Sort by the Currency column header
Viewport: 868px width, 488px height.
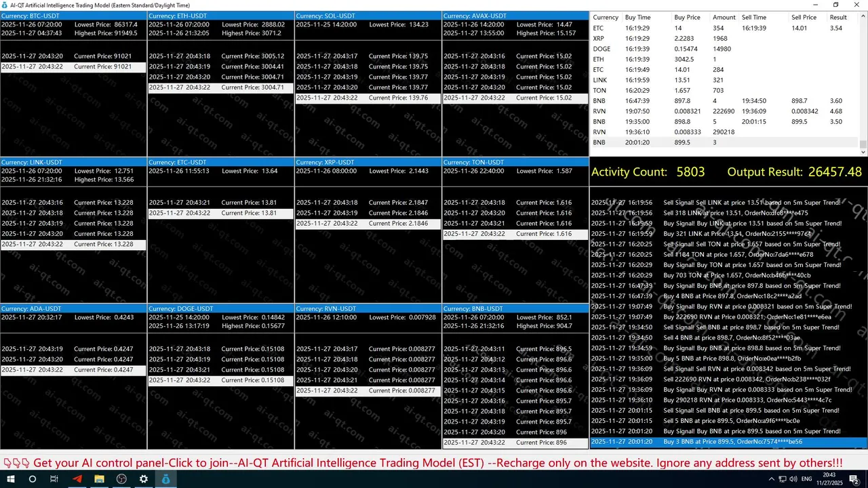(x=606, y=18)
